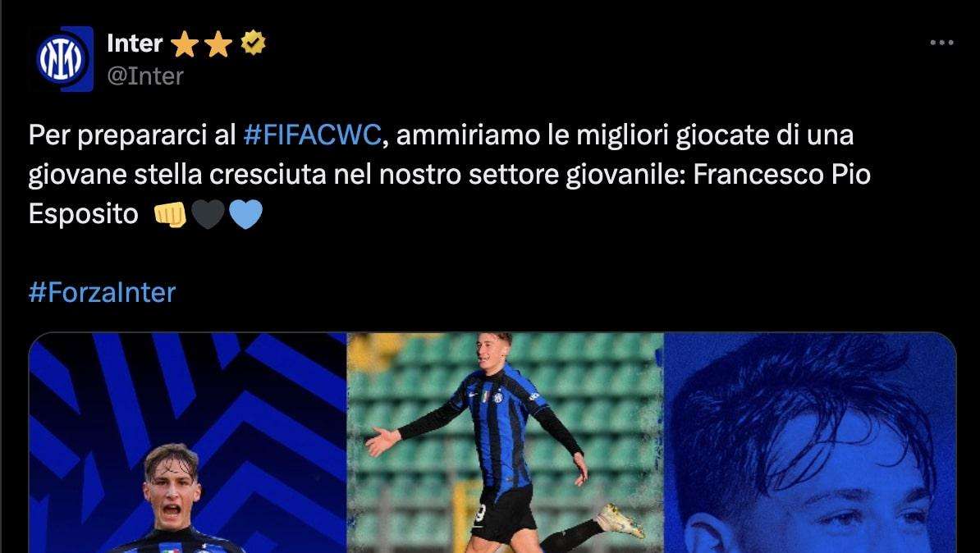Open the Inter profile avatar logo

[x=64, y=59]
